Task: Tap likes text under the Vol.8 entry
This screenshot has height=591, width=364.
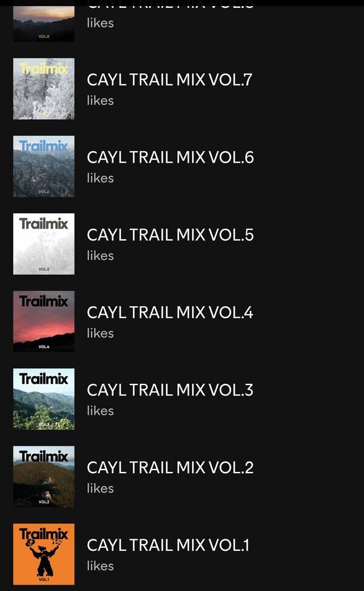Action: [x=100, y=23]
